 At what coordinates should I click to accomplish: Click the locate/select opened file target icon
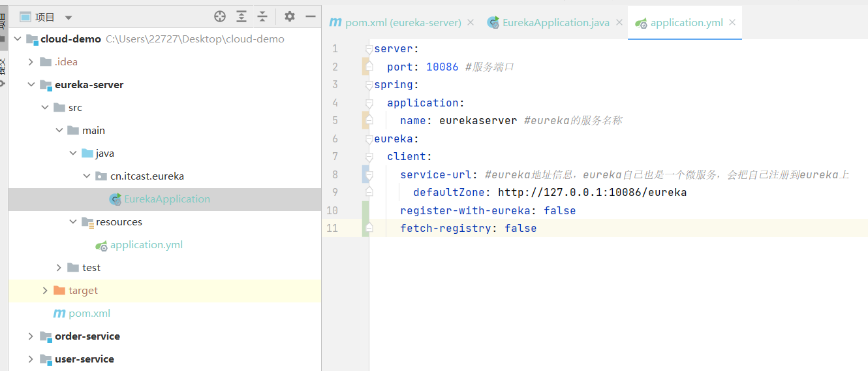(x=220, y=16)
